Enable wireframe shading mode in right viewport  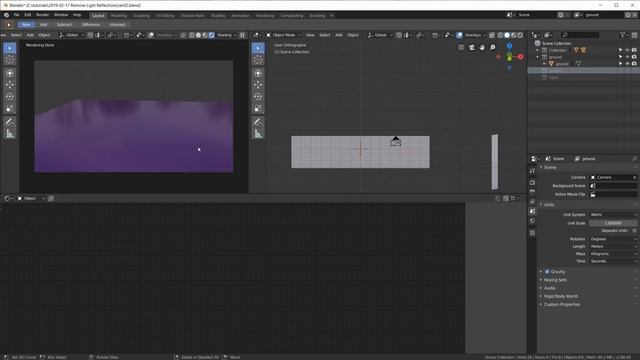coord(500,35)
